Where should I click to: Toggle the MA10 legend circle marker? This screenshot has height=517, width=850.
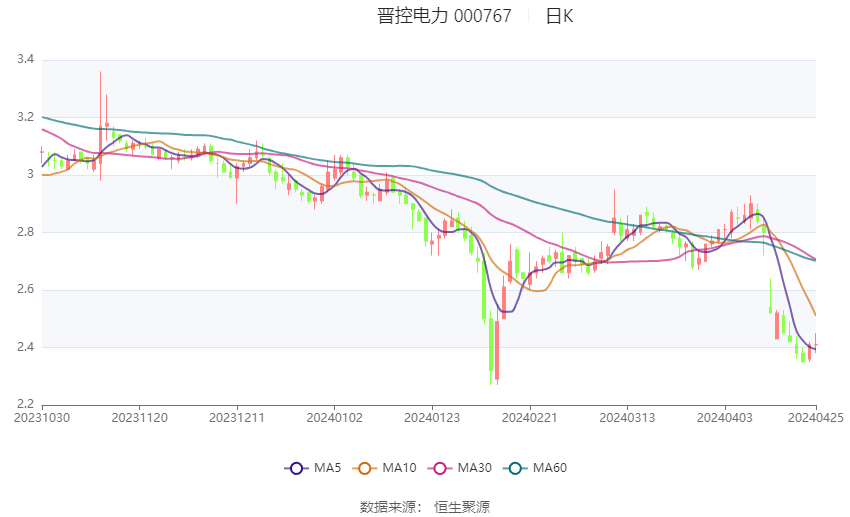coord(364,468)
